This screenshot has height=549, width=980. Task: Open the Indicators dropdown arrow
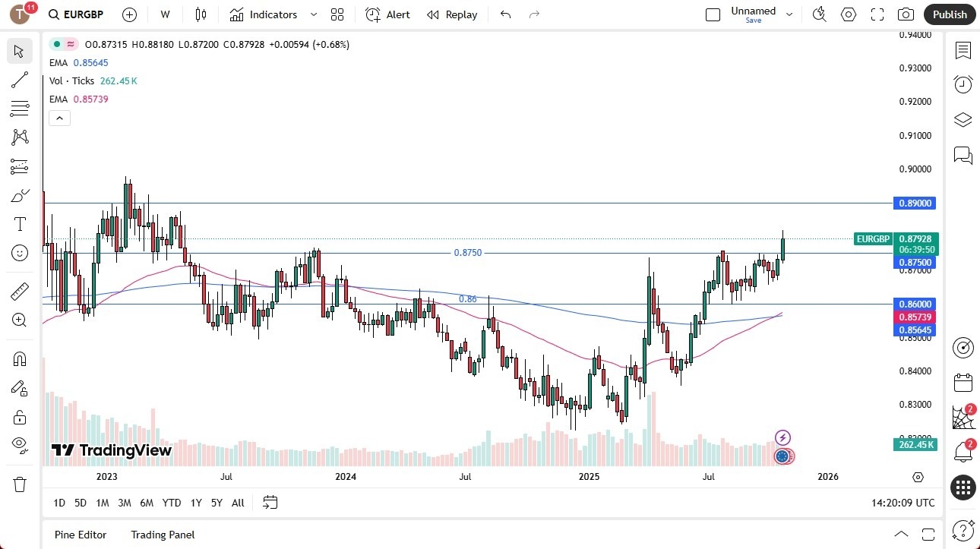click(x=312, y=14)
